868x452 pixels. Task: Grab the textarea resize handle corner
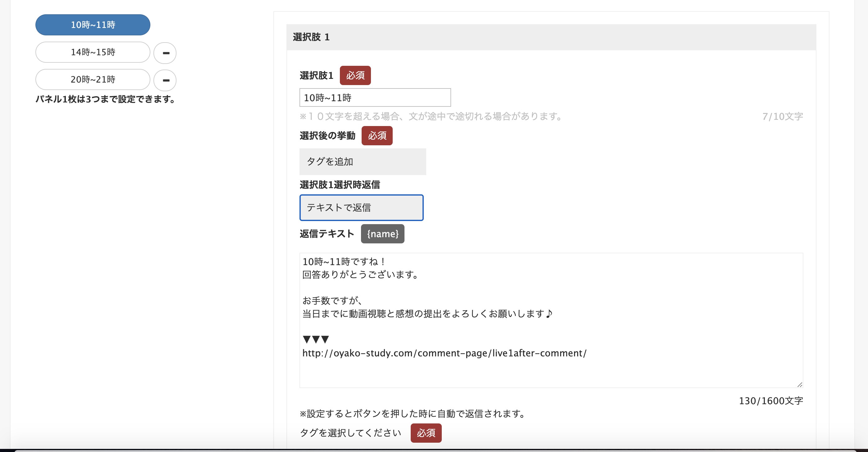(800, 384)
